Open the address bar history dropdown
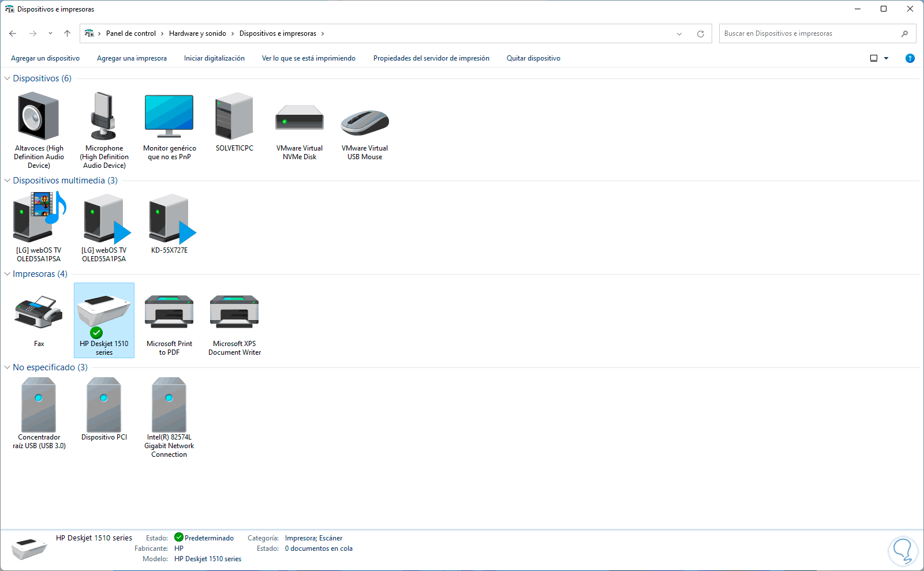The image size is (924, 571). (679, 33)
